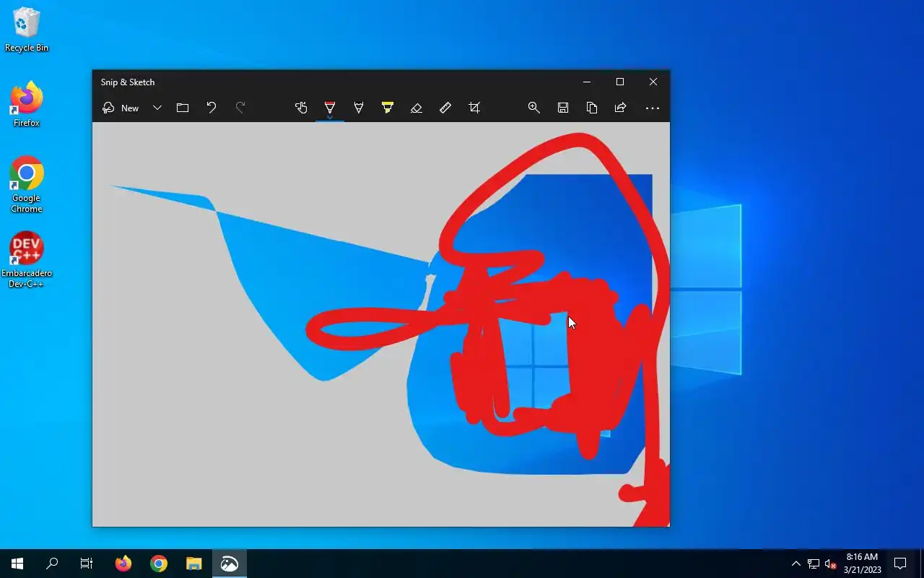Undo the last ink stroke
The height and width of the screenshot is (578, 924).
(x=212, y=108)
